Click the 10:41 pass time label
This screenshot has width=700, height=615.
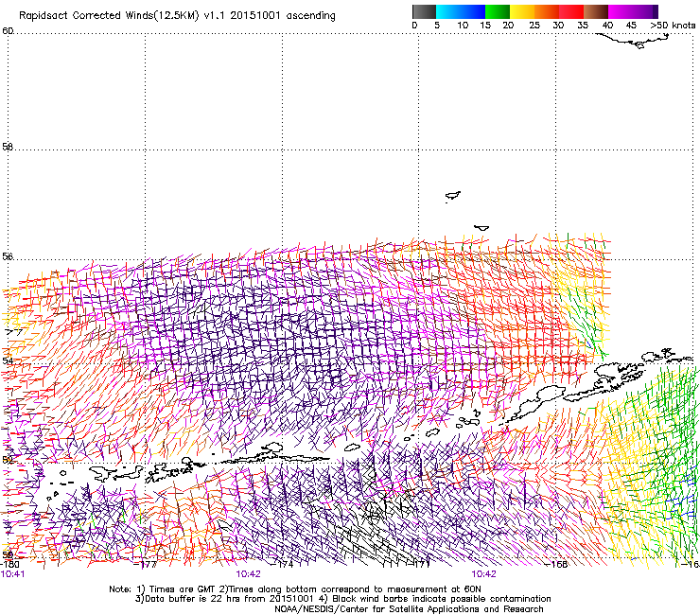[x=12, y=574]
